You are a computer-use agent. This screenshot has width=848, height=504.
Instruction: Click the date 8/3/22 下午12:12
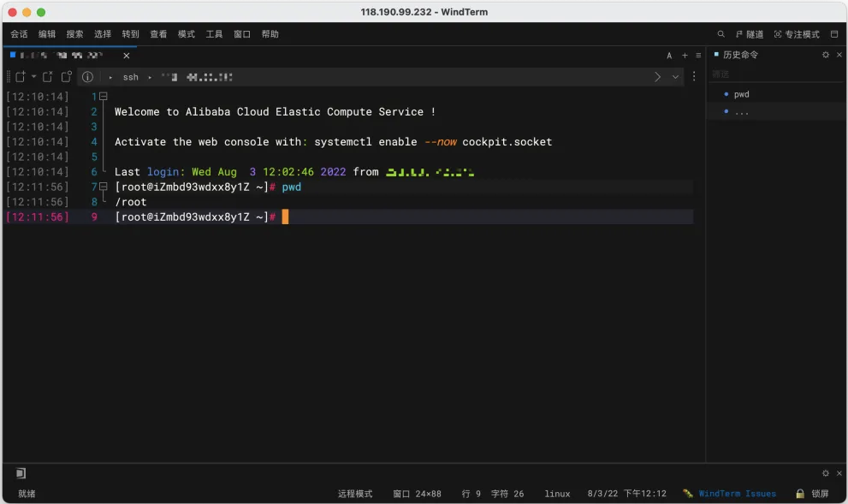(x=627, y=494)
